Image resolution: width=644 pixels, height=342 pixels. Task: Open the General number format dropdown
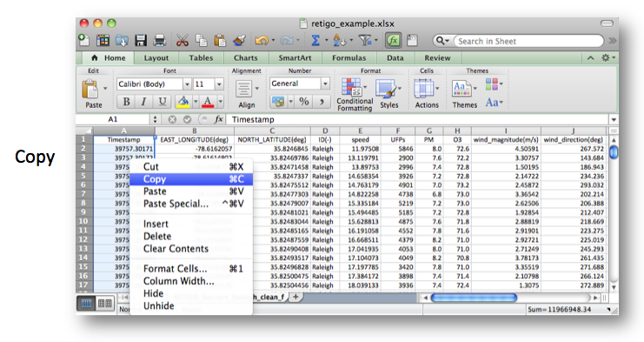(x=325, y=84)
